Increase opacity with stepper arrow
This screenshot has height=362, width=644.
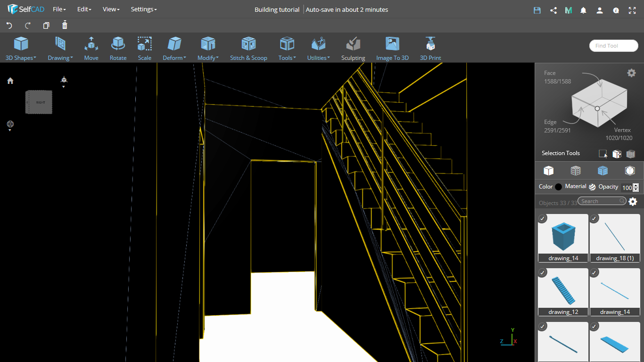click(x=636, y=186)
